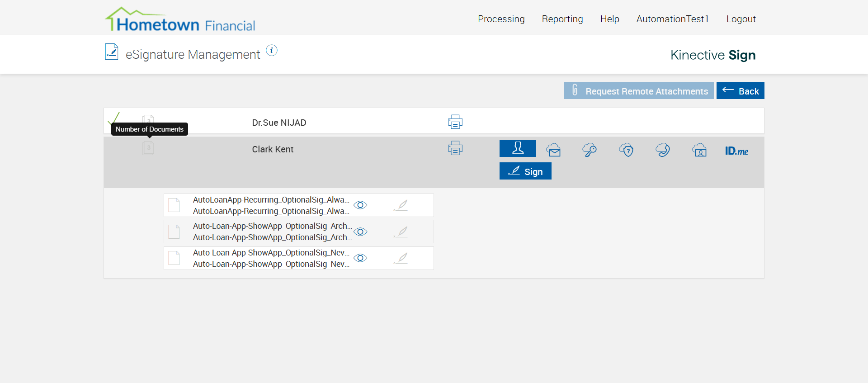Click Request Remote Attachments
This screenshot has height=383, width=868.
[x=638, y=91]
